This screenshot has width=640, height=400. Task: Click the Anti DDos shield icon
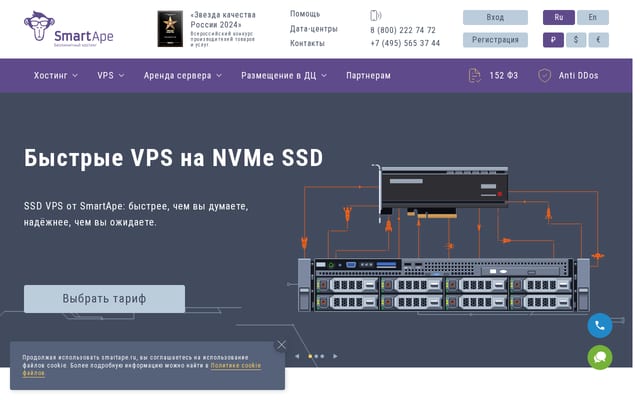[x=544, y=76]
